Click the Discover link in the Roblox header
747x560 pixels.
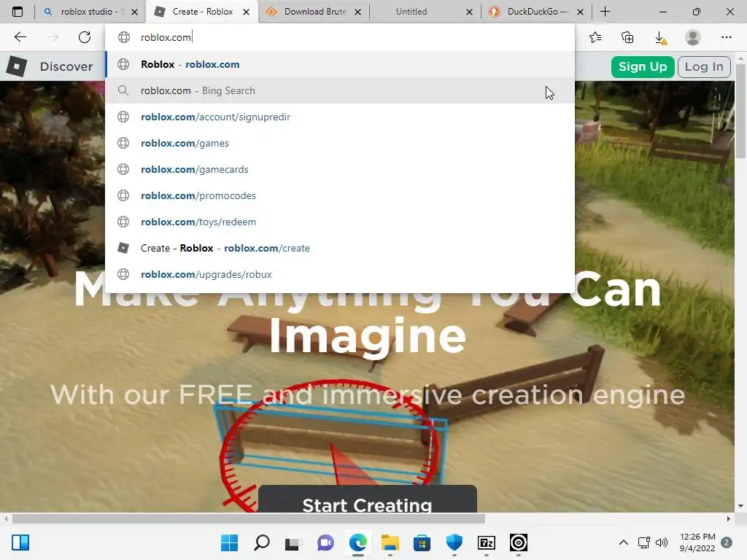(66, 66)
